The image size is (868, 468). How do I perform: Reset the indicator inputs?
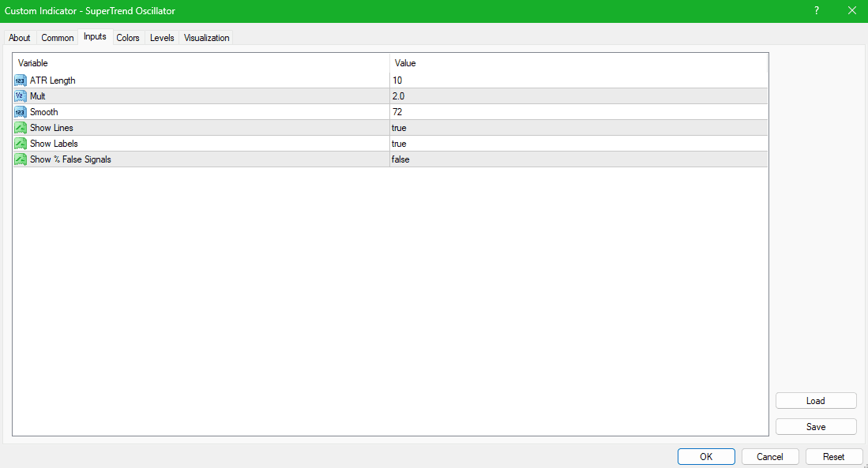834,456
